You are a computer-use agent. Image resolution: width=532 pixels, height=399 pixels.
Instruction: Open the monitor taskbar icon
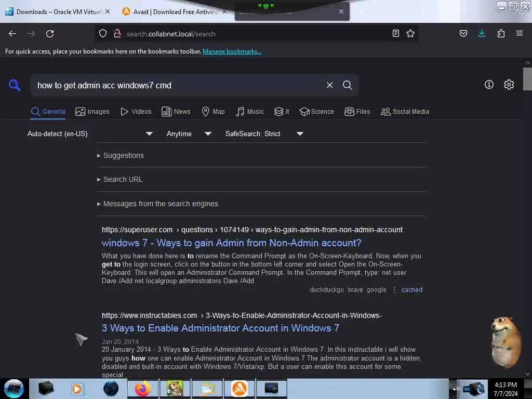click(271, 389)
